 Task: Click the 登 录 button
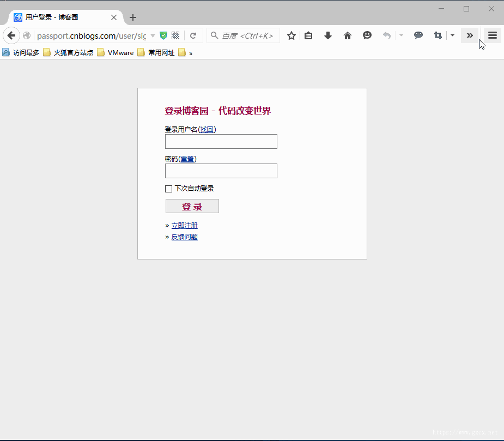pos(192,206)
